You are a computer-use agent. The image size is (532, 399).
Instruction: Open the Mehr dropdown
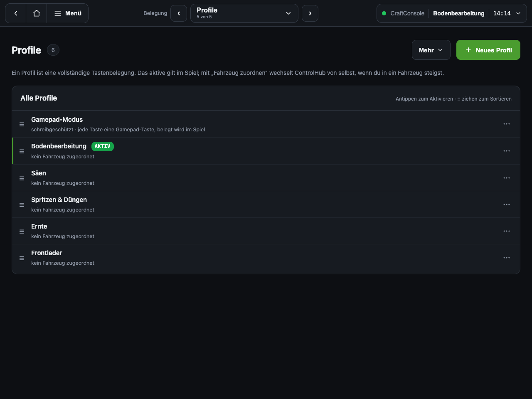coord(431,50)
